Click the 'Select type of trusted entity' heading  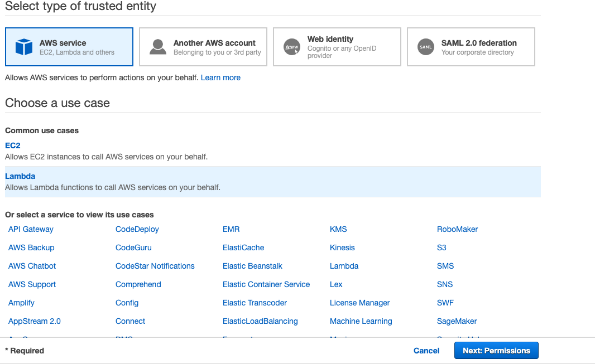click(x=80, y=7)
